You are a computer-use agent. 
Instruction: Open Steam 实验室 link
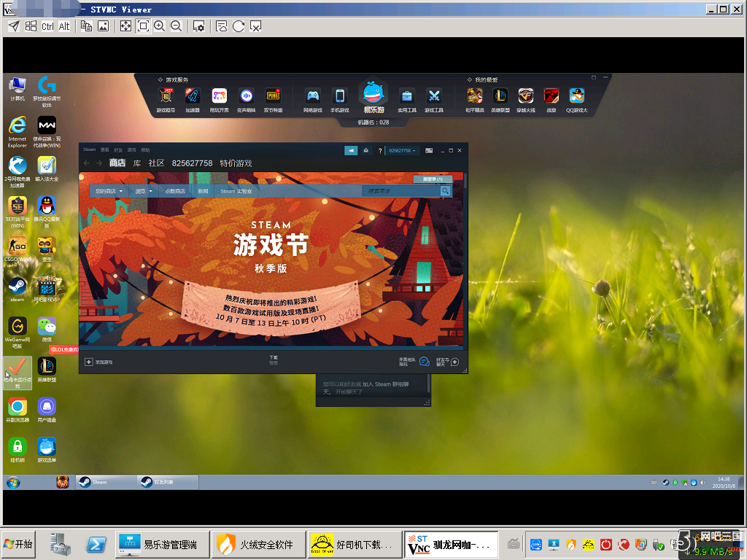[x=236, y=191]
